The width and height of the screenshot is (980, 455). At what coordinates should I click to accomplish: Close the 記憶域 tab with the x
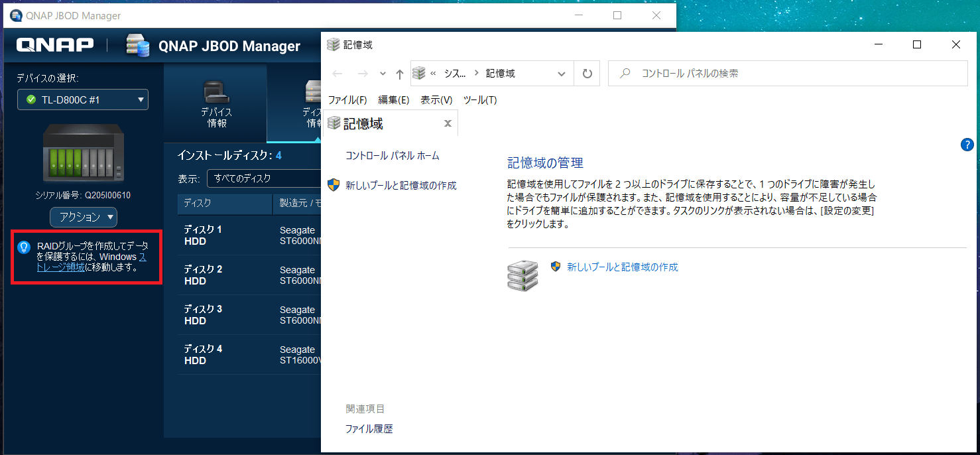tap(448, 123)
